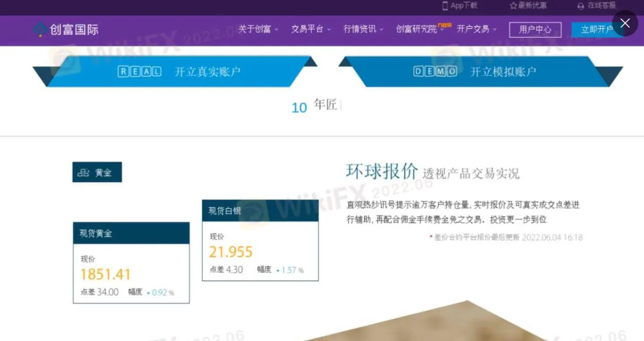644x341 pixels.
Task: Click the 用户中心 button
Action: 535,30
